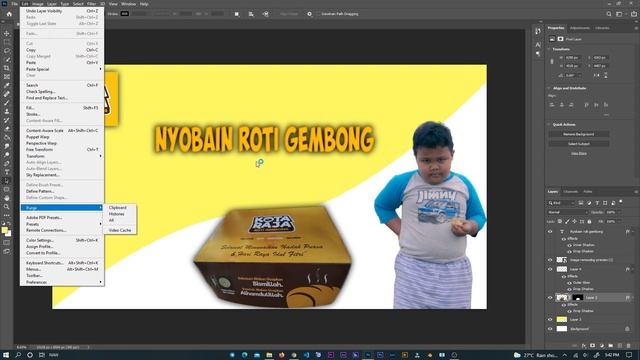640x360 pixels.
Task: Switch to the Channels tab
Action: point(570,191)
